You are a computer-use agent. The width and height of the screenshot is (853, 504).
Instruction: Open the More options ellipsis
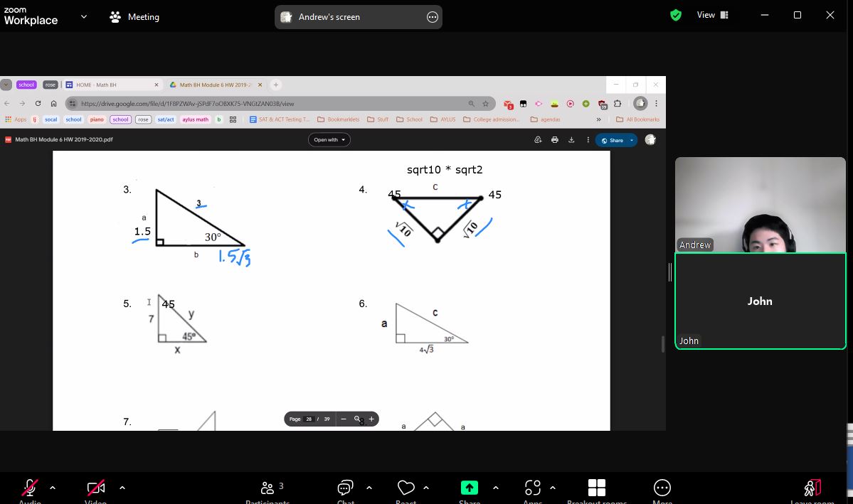pyautogui.click(x=662, y=488)
